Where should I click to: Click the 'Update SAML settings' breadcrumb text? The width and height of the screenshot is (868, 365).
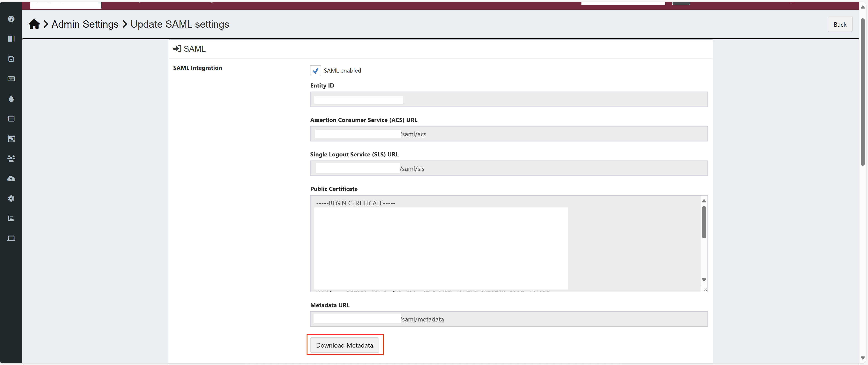(x=180, y=24)
